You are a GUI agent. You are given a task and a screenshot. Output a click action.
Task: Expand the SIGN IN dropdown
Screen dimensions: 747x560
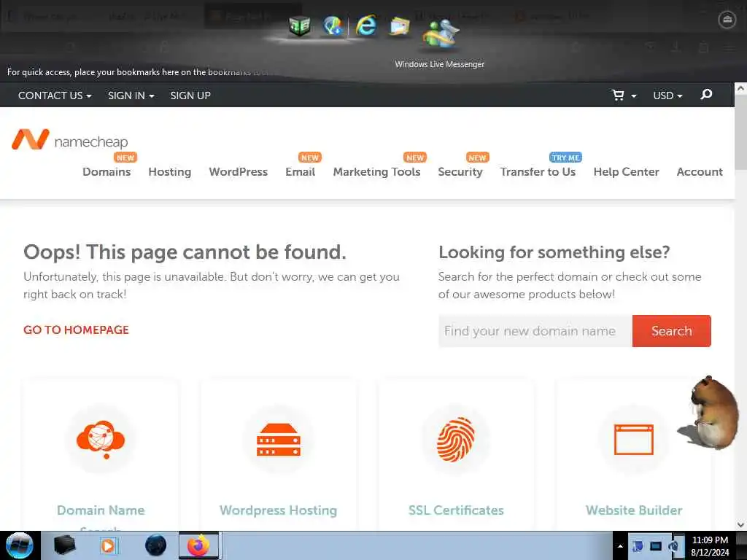tap(131, 96)
